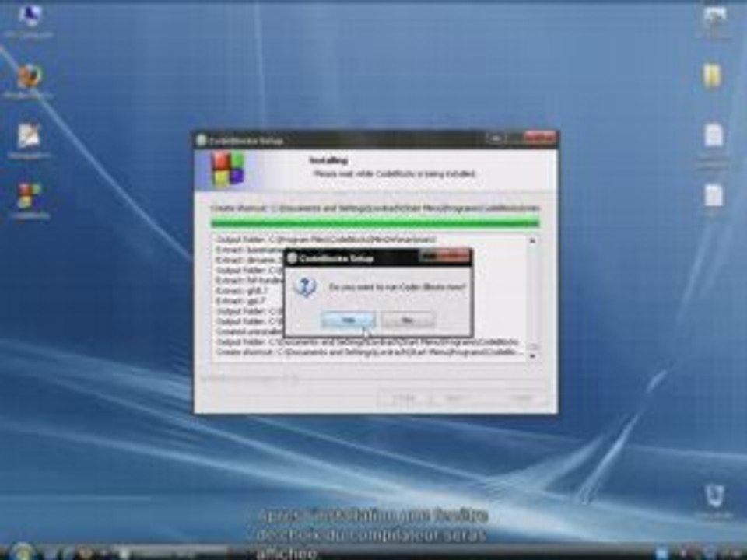
Task: Click the blue question mark icon in dialog
Action: (x=304, y=287)
